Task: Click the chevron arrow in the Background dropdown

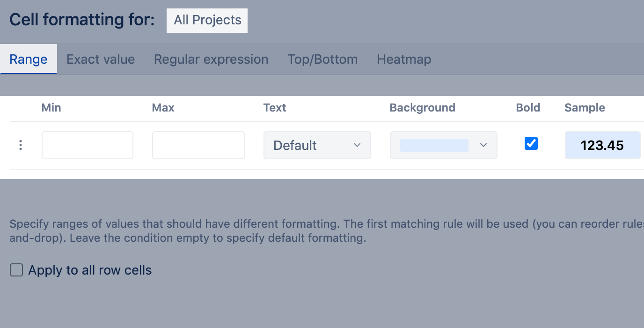Action: 484,145
